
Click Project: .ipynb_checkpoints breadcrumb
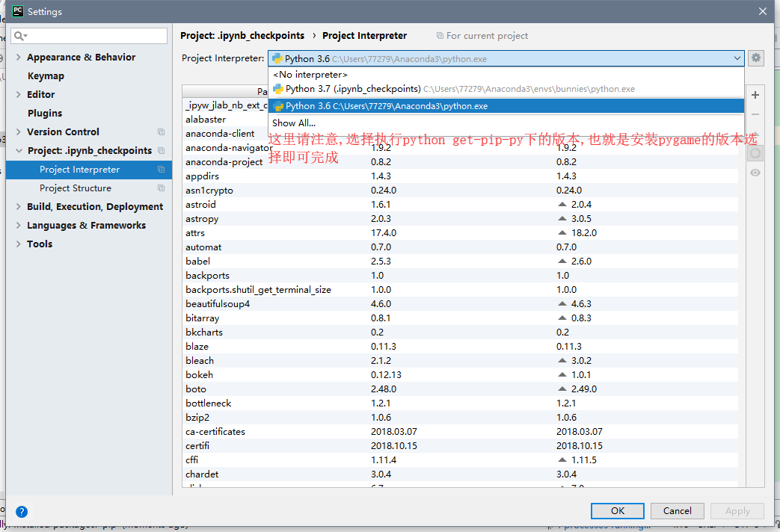point(242,35)
